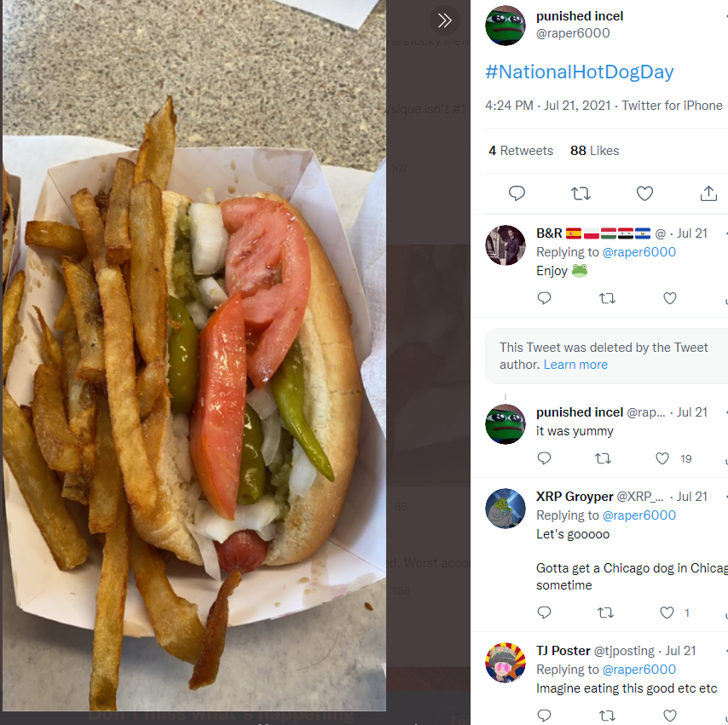The image size is (728, 725).
Task: Open Learn more about the deleted tweet
Action: tap(575, 365)
